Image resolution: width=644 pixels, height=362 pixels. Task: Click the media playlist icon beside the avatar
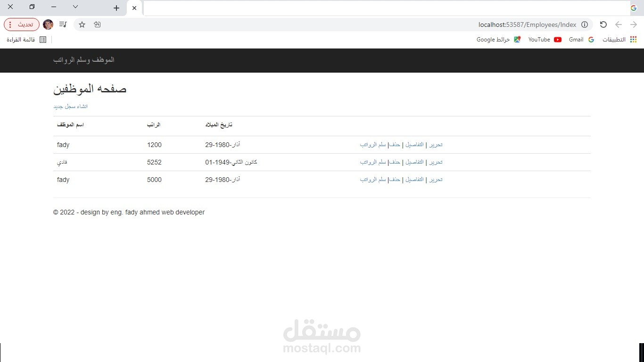pos(63,25)
